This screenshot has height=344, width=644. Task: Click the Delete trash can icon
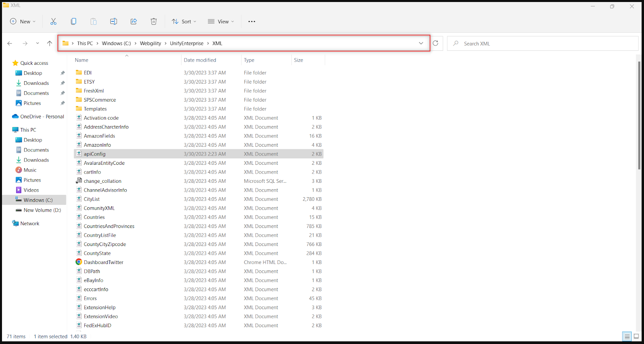(154, 22)
